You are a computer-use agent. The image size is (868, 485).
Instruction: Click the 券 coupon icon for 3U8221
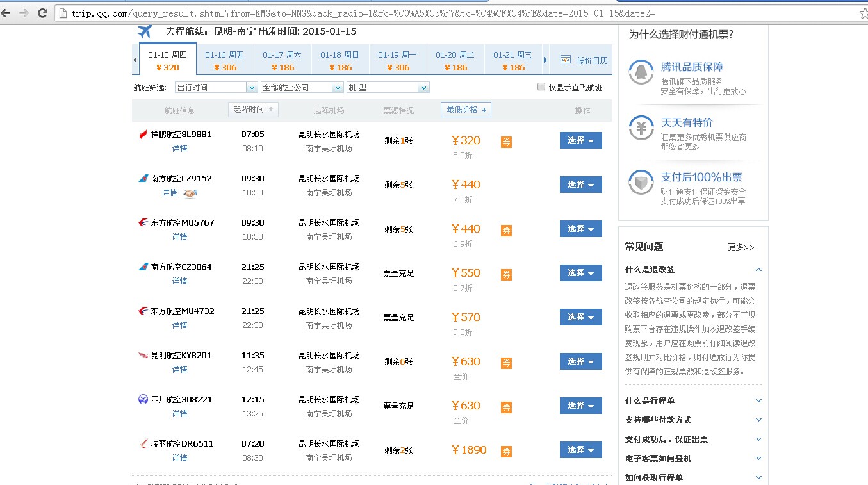506,407
